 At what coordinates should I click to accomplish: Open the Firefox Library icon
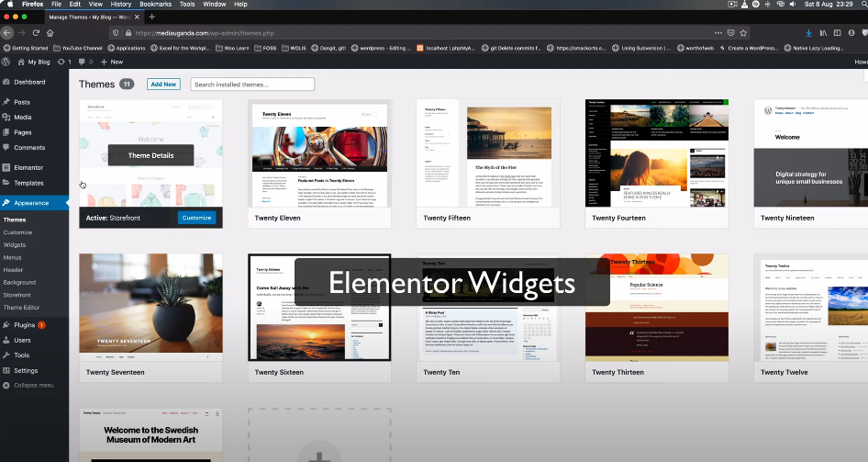pyautogui.click(x=823, y=33)
